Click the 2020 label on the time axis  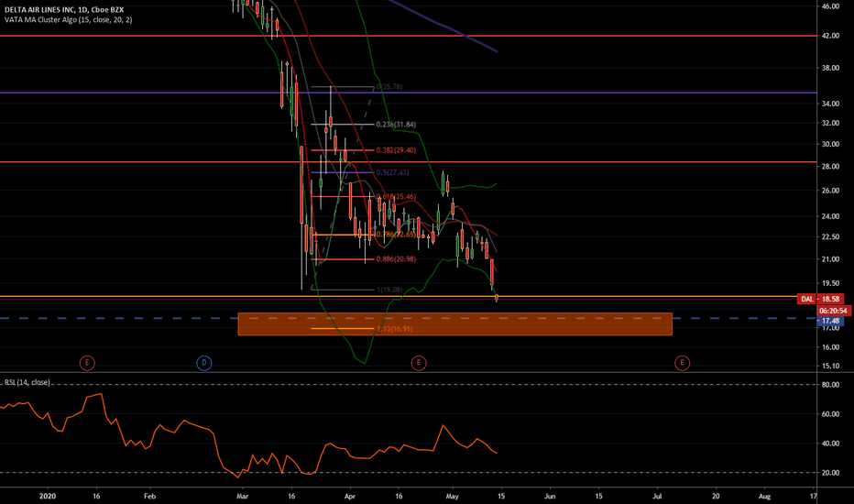click(48, 497)
